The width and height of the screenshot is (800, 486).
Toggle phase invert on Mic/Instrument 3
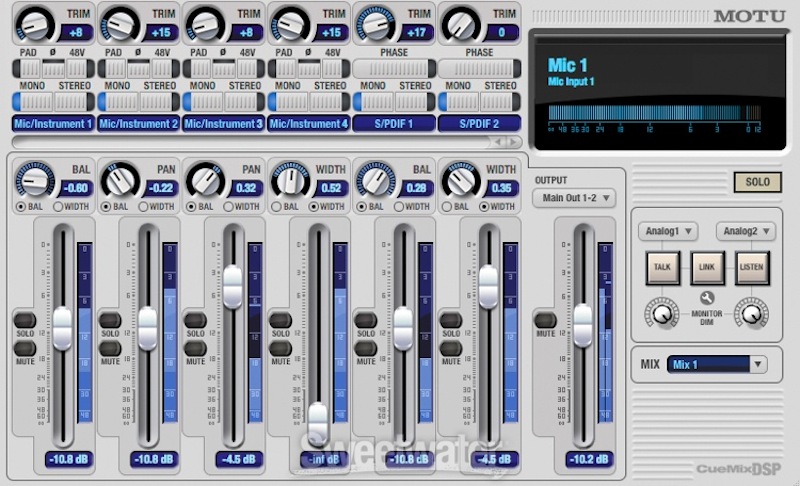click(223, 68)
